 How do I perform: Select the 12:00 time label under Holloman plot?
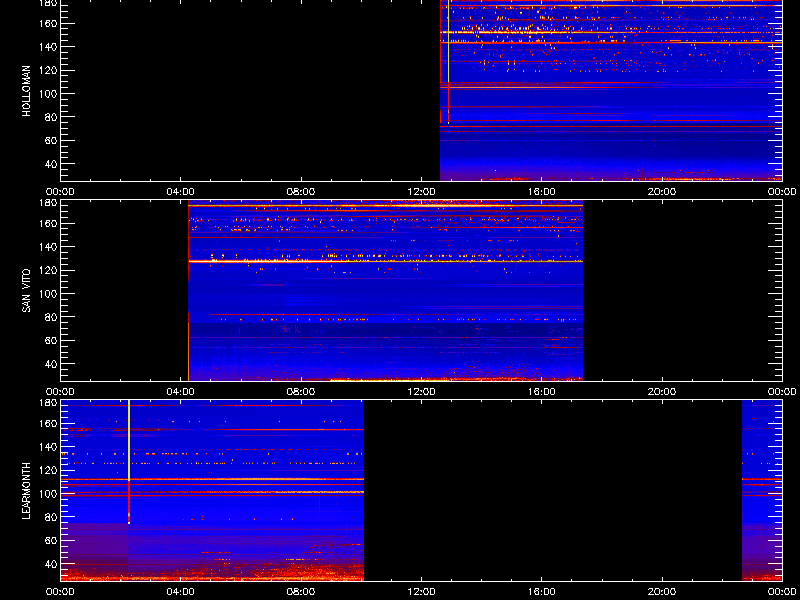pyautogui.click(x=421, y=192)
